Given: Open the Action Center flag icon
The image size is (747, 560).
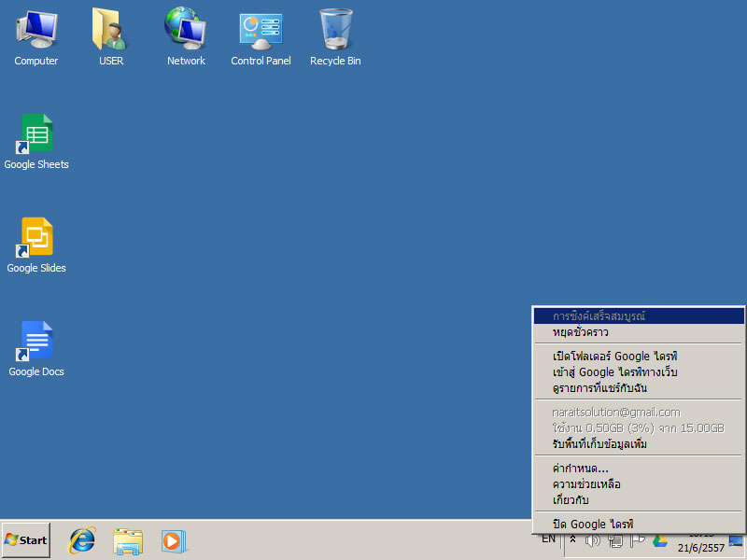Looking at the screenshot, I should (638, 541).
